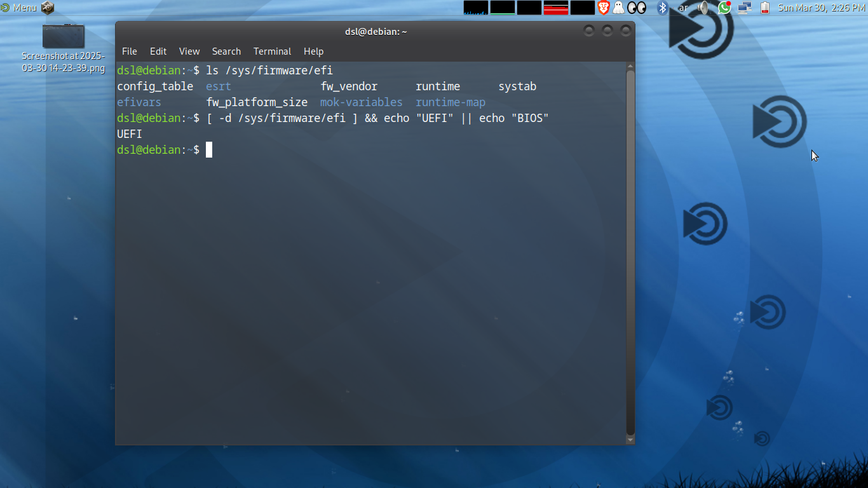Close the terminal window

click(x=626, y=30)
